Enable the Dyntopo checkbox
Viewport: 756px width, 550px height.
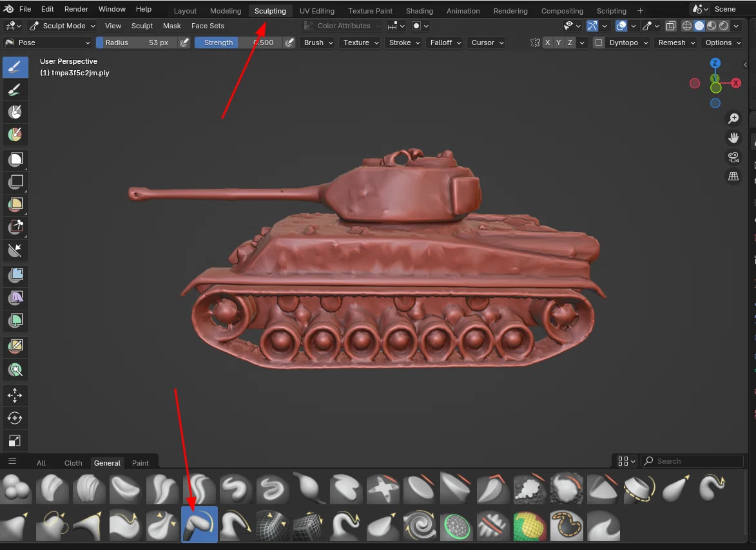tap(598, 43)
